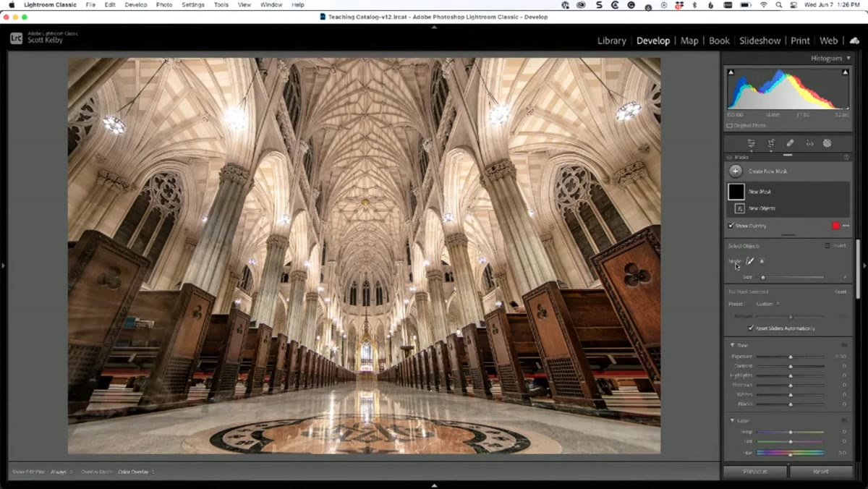Open the Photo menu
Screen dimensions: 868x489
coord(164,5)
